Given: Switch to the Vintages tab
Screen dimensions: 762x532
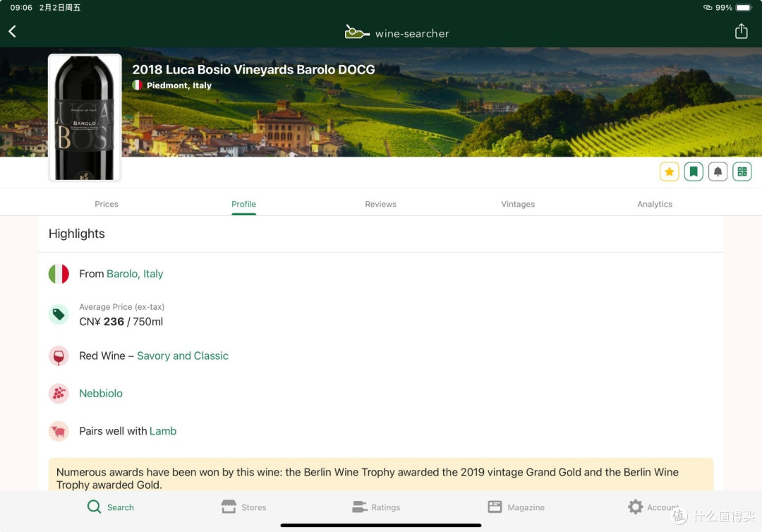Looking at the screenshot, I should [518, 204].
